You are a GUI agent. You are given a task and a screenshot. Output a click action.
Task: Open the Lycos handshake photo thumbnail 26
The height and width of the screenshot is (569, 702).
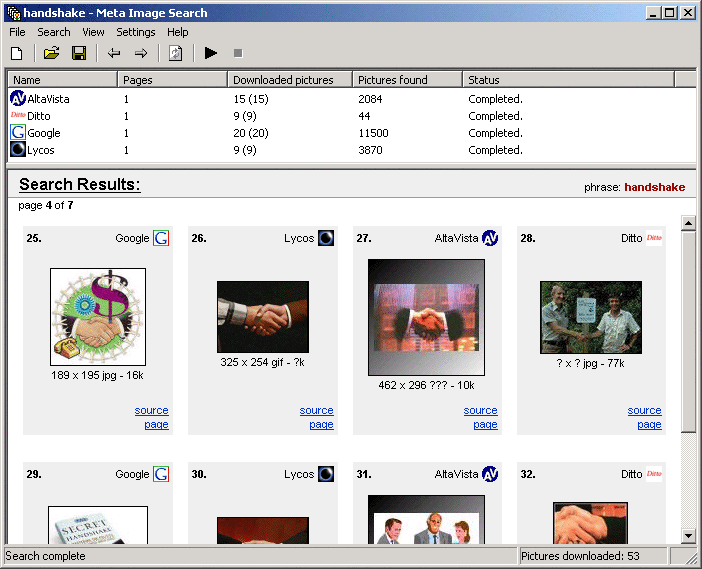[x=263, y=317]
